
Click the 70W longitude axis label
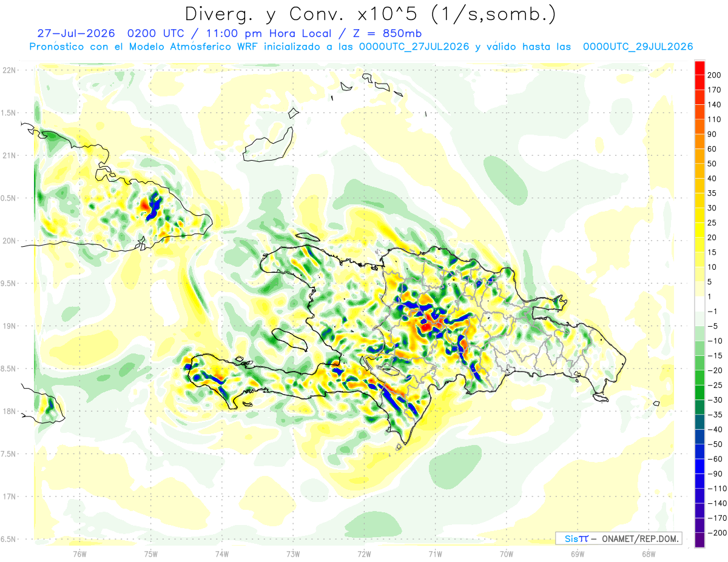point(506,554)
